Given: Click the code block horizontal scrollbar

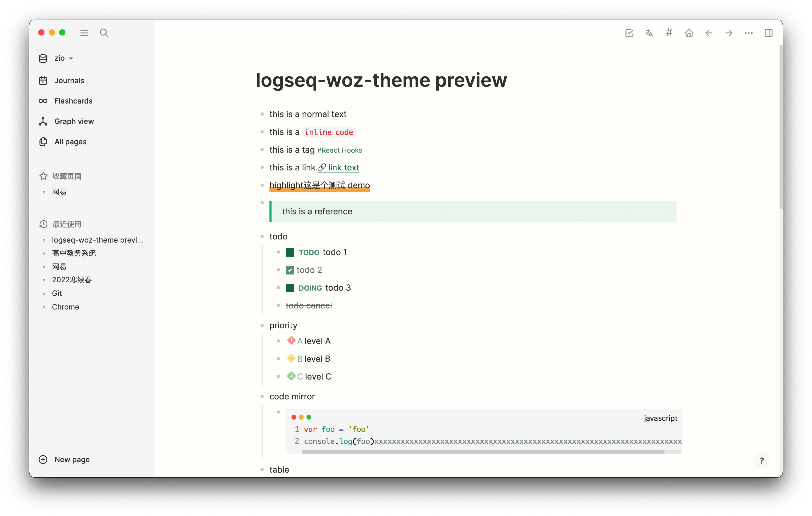Looking at the screenshot, I should click(x=483, y=452).
